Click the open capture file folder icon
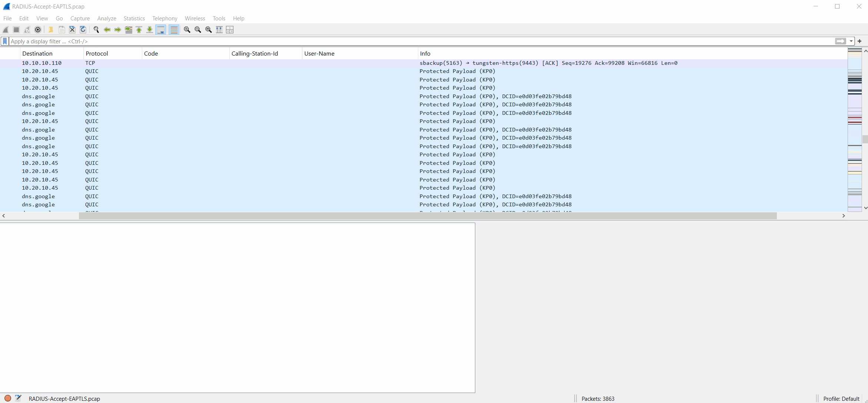This screenshot has width=868, height=403. 51,30
